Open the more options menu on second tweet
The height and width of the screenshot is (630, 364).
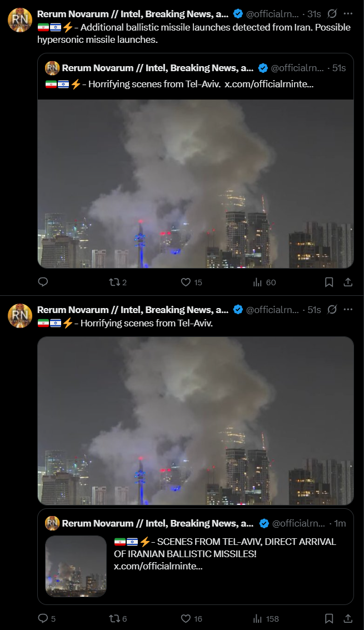[x=348, y=309]
